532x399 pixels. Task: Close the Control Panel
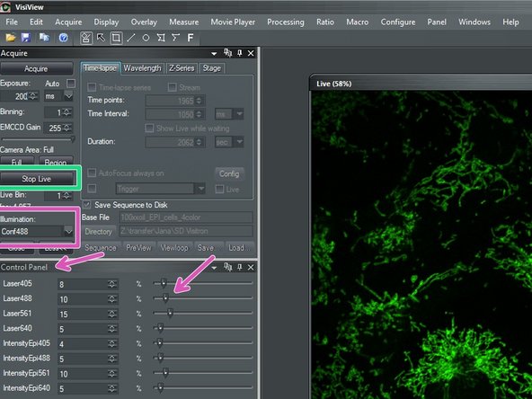point(251,268)
